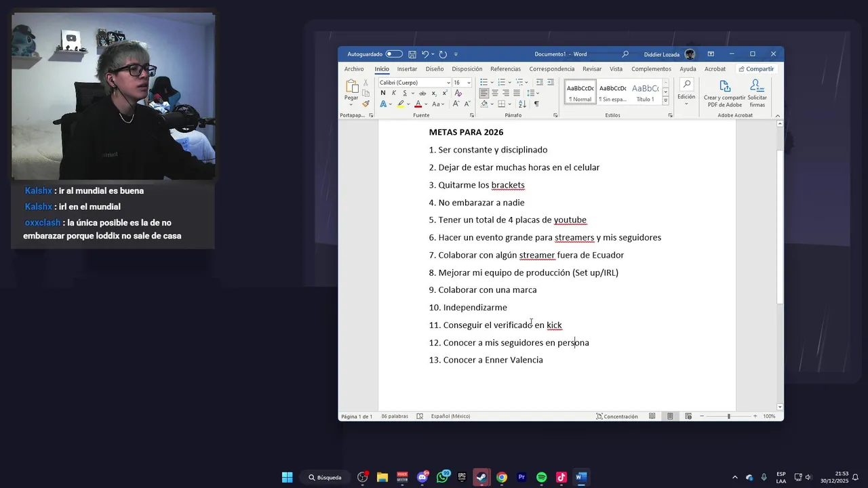Select the Normal style thumbnail
The height and width of the screenshot is (488, 868).
580,91
